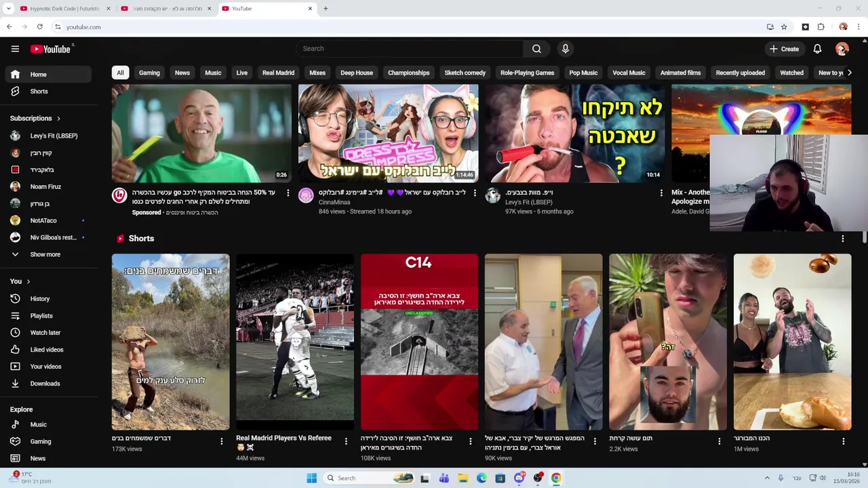
Task: Open Chrome from the taskbar
Action: [x=556, y=478]
